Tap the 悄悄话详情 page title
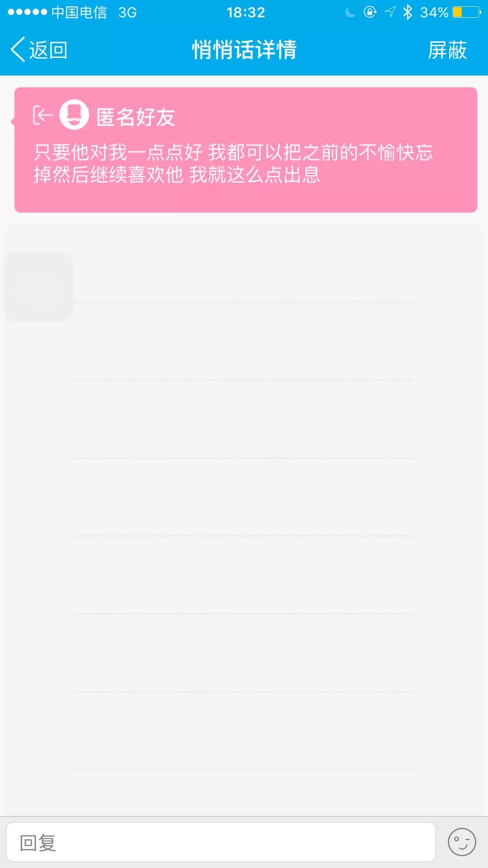The height and width of the screenshot is (868, 488). [x=244, y=50]
